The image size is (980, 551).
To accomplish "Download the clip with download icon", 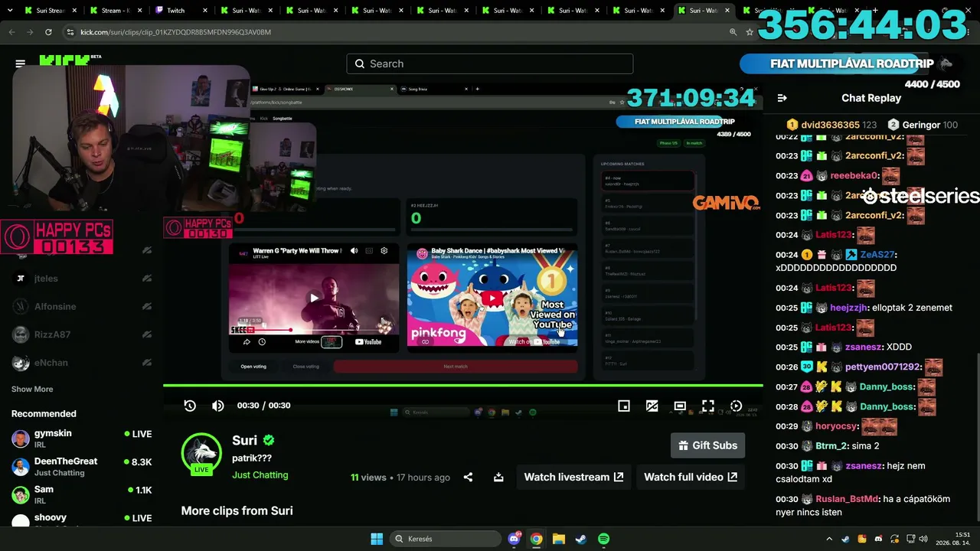I will pyautogui.click(x=498, y=477).
